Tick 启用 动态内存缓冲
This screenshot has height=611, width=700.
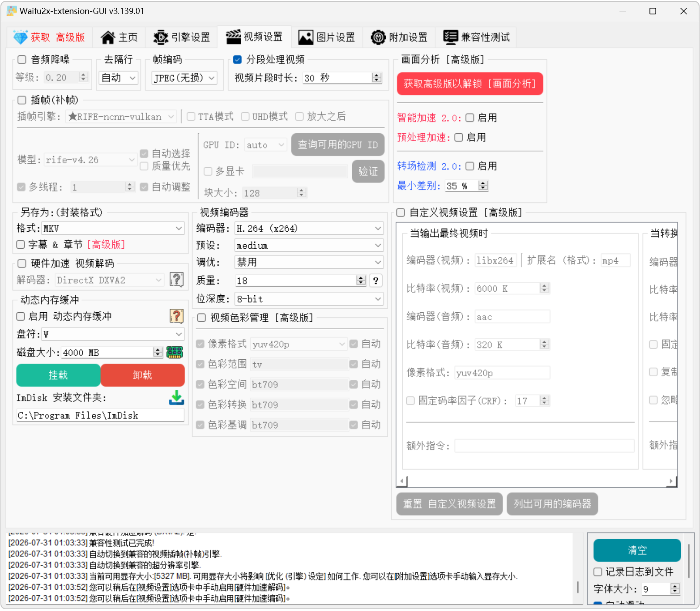(x=20, y=316)
